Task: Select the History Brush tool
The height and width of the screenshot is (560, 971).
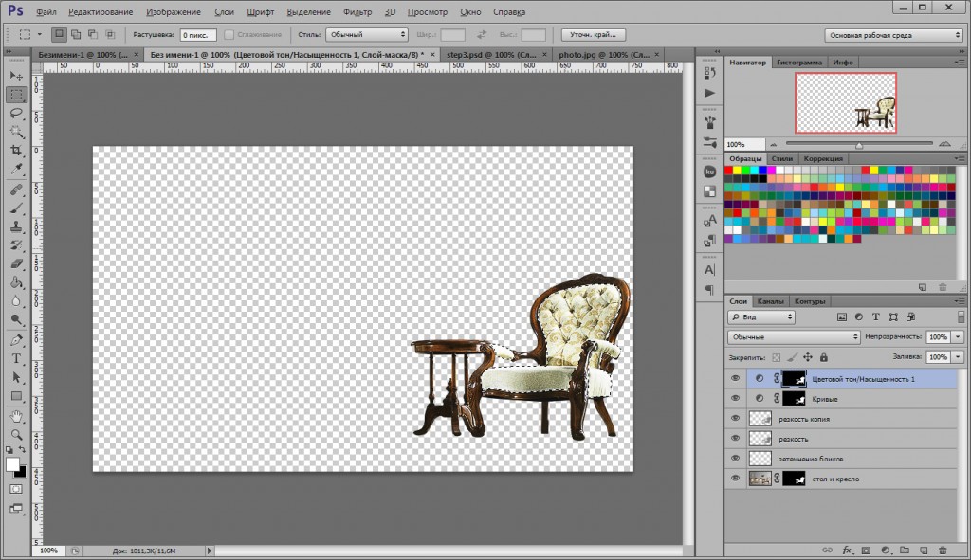Action: (16, 245)
